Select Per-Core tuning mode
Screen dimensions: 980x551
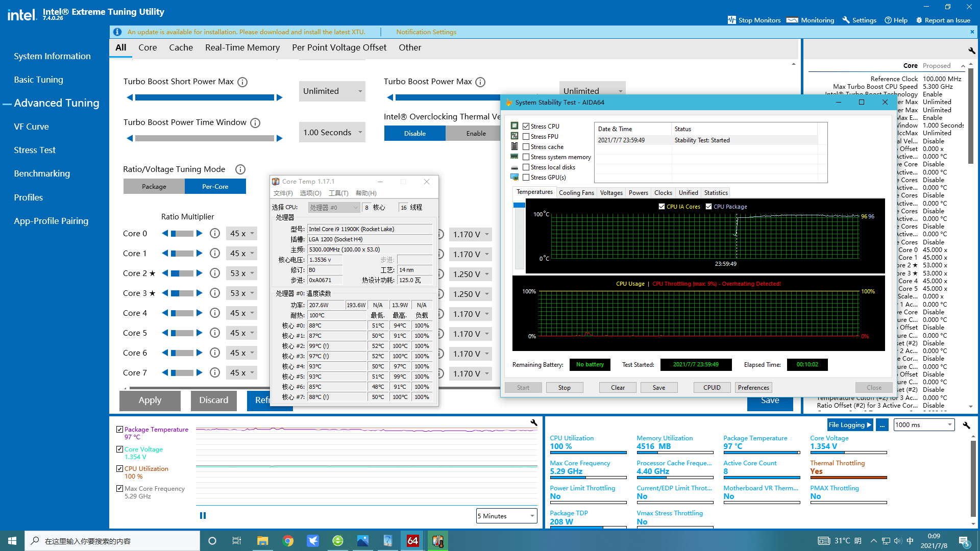[x=215, y=187]
